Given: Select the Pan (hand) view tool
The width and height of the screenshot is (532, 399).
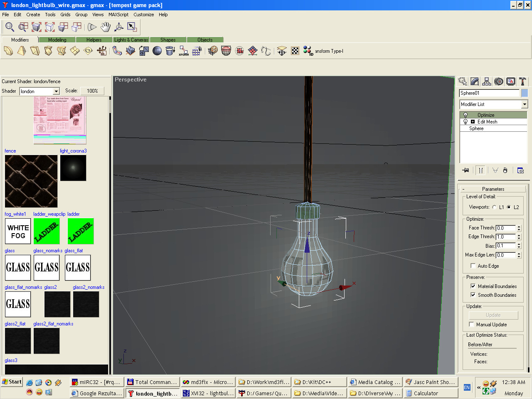Looking at the screenshot, I should coord(106,27).
